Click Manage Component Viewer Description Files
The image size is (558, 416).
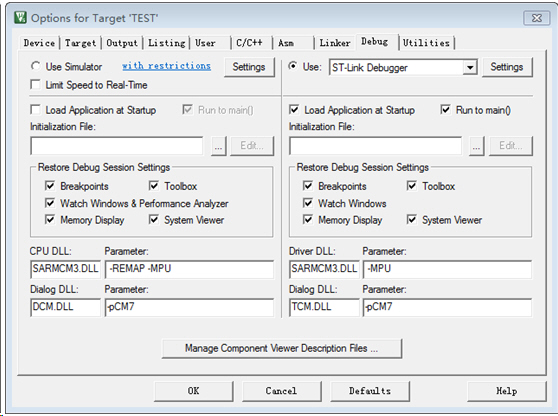tap(281, 348)
